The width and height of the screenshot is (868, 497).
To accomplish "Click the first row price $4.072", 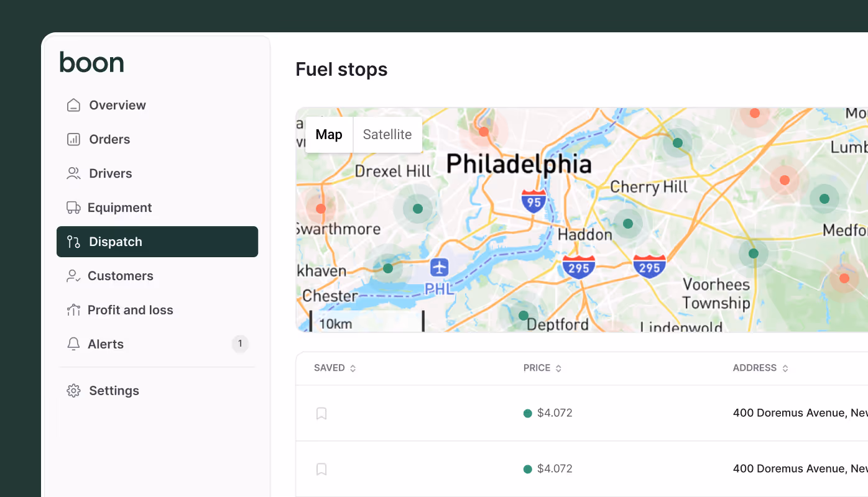I will (555, 413).
